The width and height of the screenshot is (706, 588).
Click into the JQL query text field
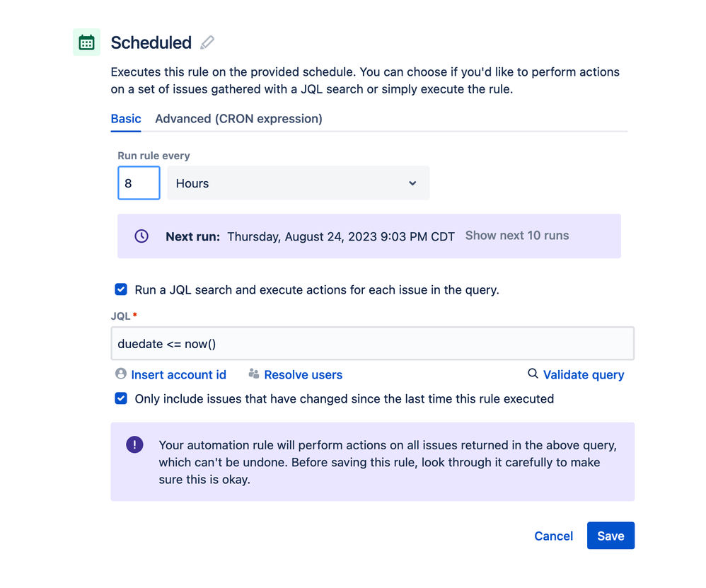tap(372, 344)
